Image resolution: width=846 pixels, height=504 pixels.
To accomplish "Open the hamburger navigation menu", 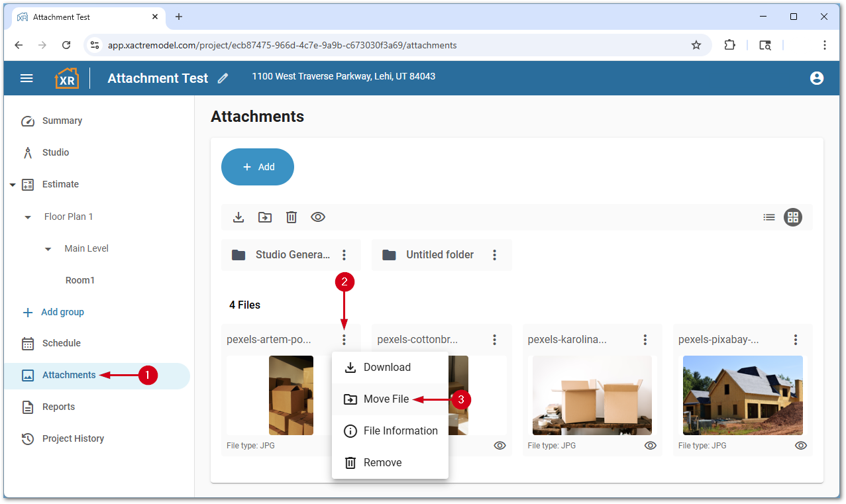I will coord(26,78).
